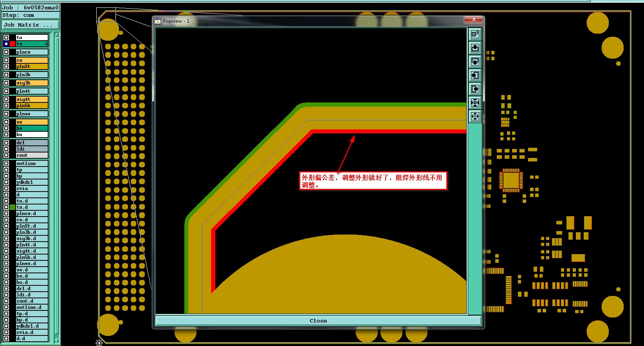Image resolution: width=644 pixels, height=346 pixels.
Task: Select the sig3b.d layer name
Action: click(32, 238)
